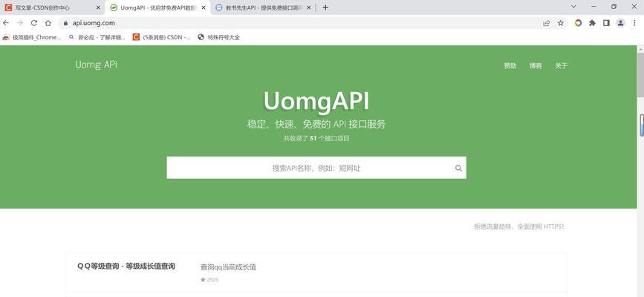This screenshot has height=297, width=644.
Task: Click the lock icon in address bar
Action: click(x=65, y=23)
